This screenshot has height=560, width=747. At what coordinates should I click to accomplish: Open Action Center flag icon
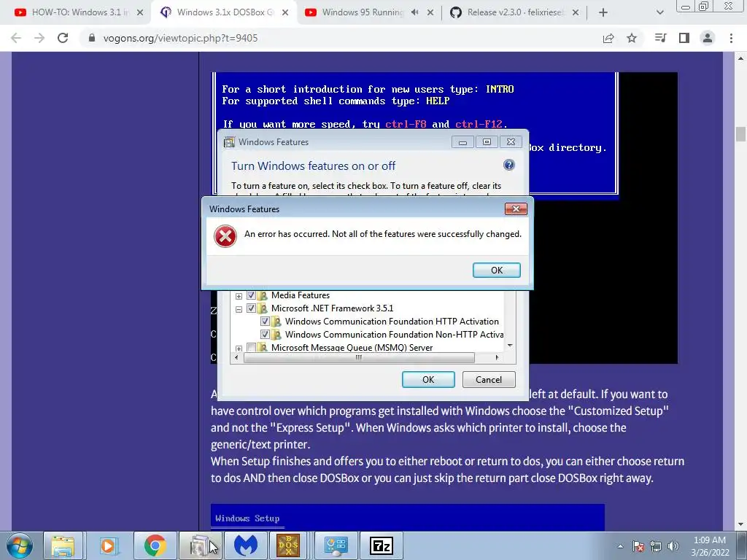coord(638,546)
